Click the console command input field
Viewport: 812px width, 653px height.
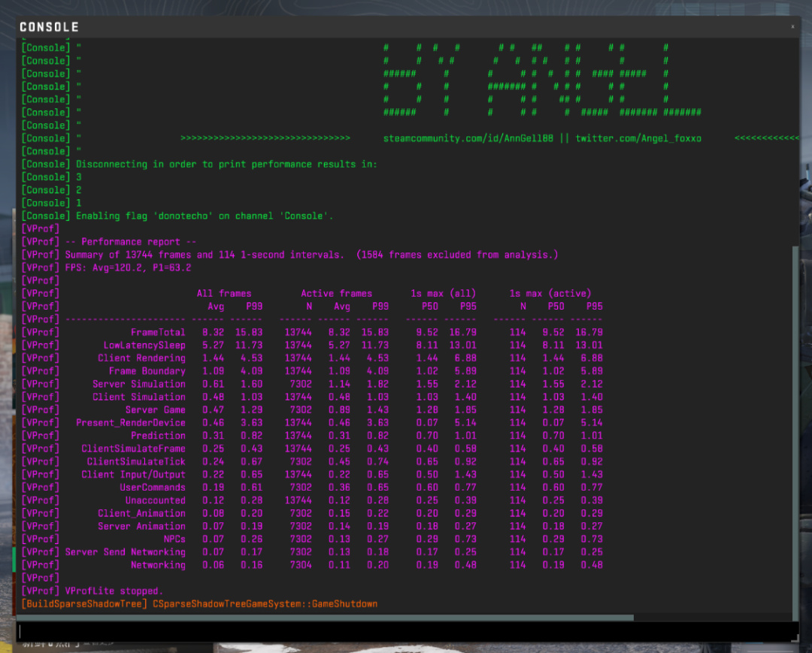[x=407, y=631]
